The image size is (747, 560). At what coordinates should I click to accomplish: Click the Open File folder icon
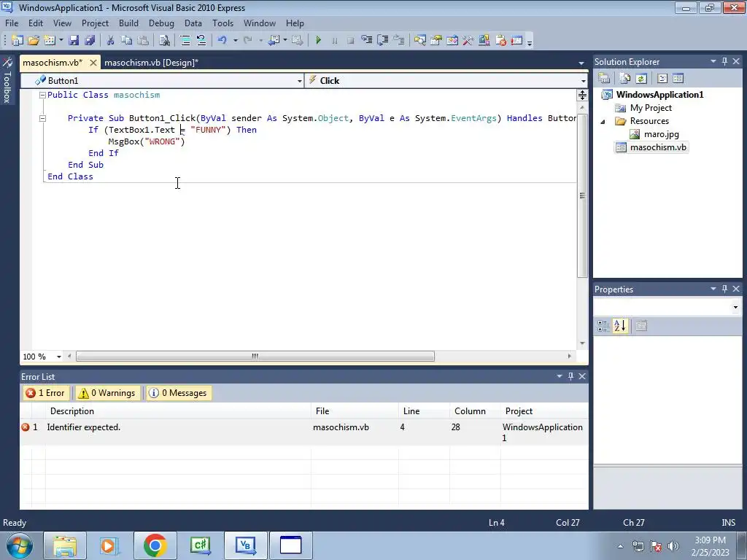34,41
